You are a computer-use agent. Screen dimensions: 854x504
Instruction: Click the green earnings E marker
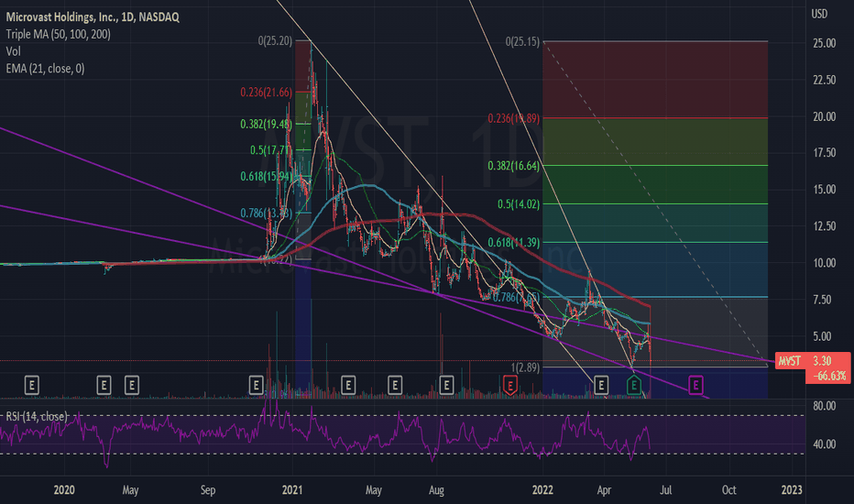click(x=633, y=385)
